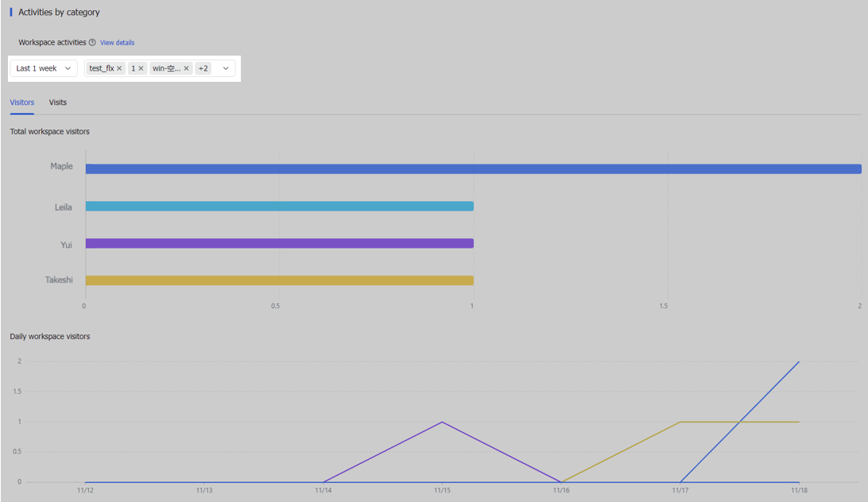Screen dimensions: 868x502
Task: Open the Last 1 week dropdown
Action: tap(44, 69)
